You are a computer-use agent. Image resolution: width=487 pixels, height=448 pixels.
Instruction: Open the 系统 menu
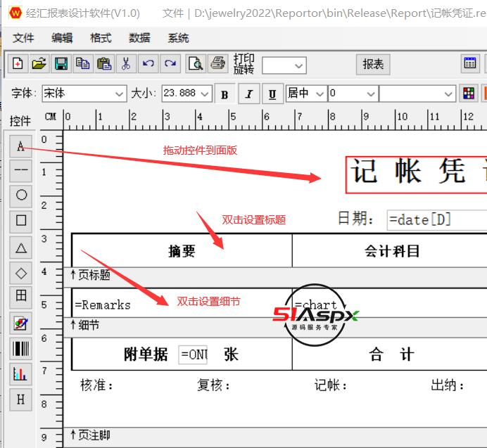pos(179,38)
